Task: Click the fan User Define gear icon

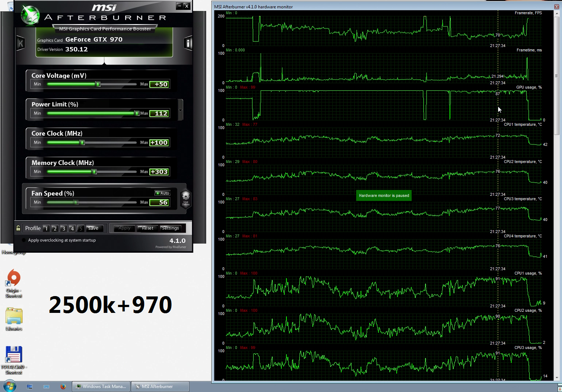Action: 186,198
